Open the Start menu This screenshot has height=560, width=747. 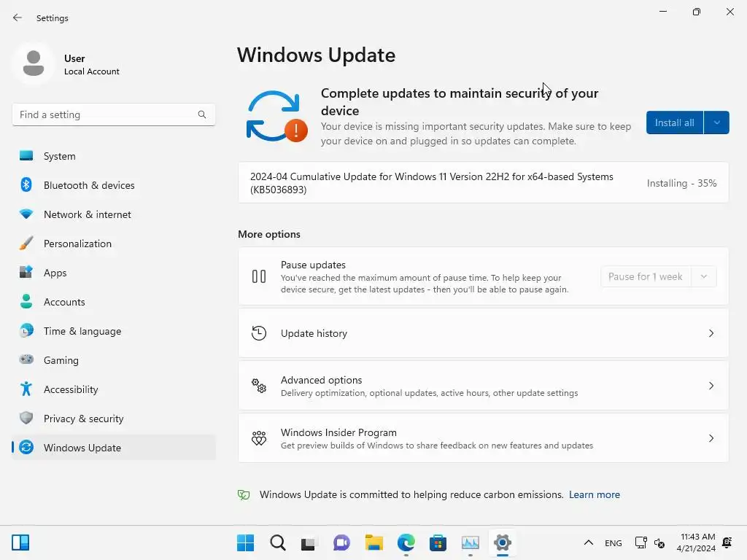coord(245,542)
